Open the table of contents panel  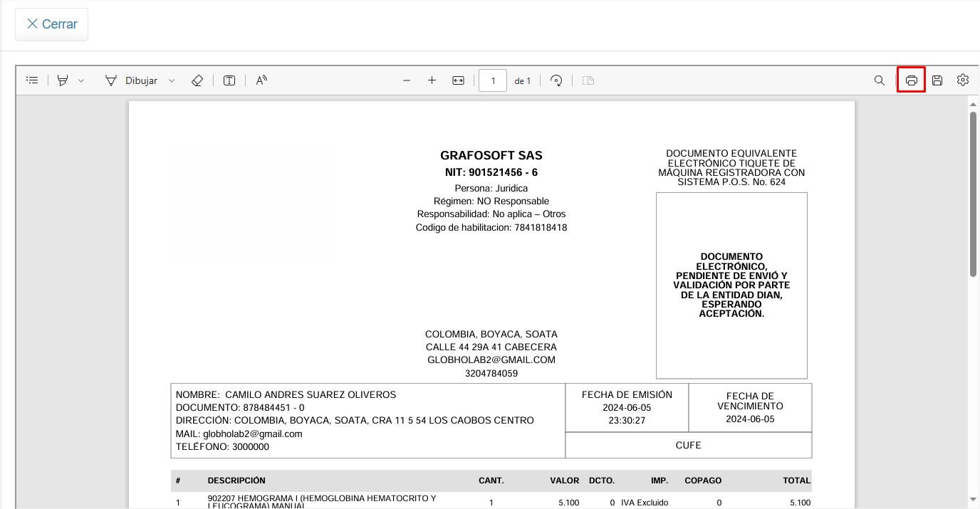32,80
